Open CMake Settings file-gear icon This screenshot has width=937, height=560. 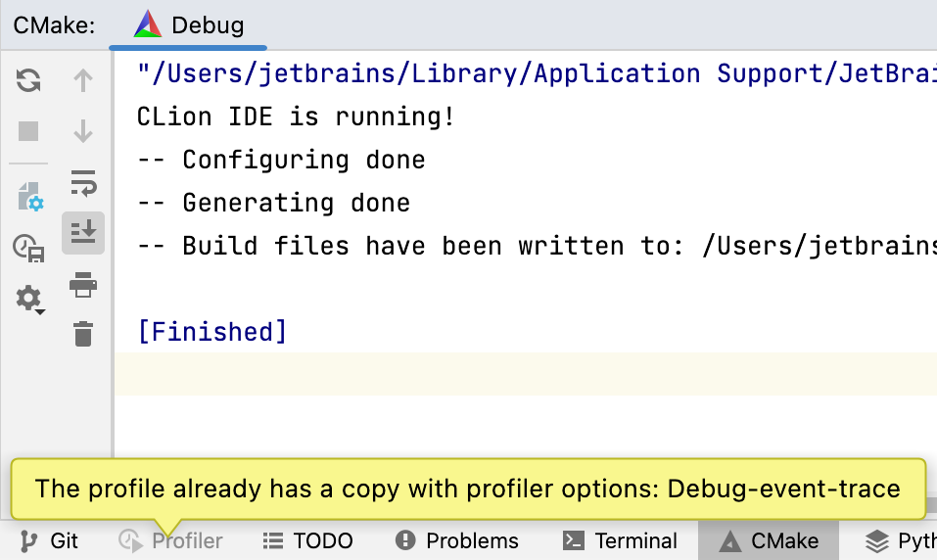[29, 198]
